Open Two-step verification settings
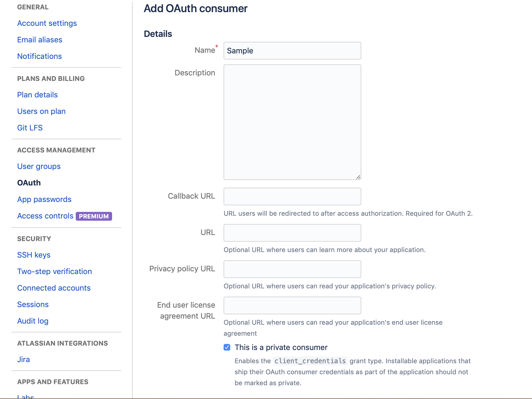 (x=54, y=271)
